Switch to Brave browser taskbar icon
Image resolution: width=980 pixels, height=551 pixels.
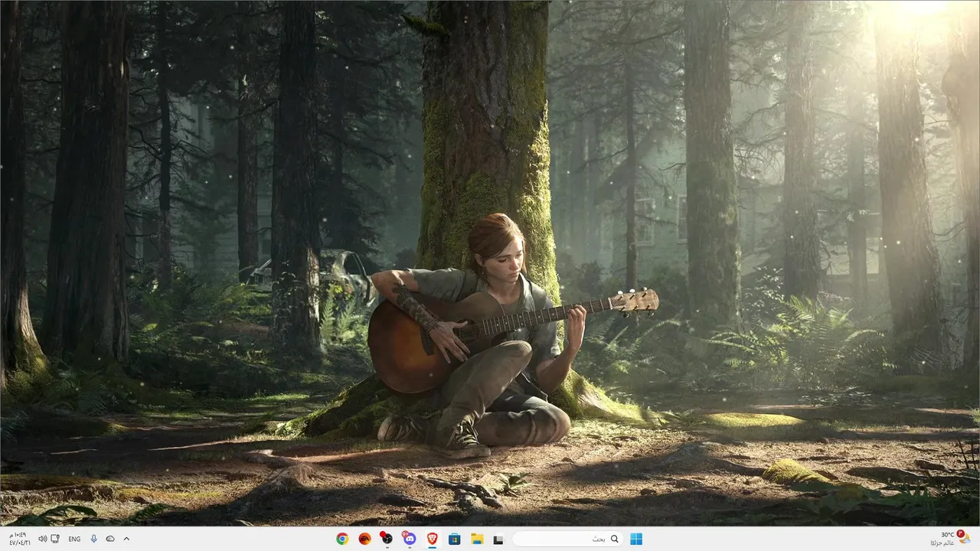click(x=432, y=539)
